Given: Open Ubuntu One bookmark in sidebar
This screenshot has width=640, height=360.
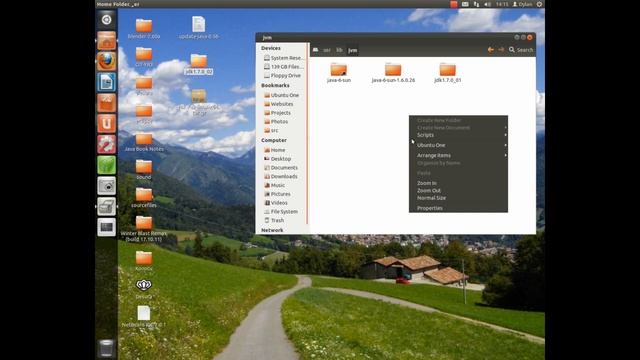Looking at the screenshot, I should click(283, 95).
